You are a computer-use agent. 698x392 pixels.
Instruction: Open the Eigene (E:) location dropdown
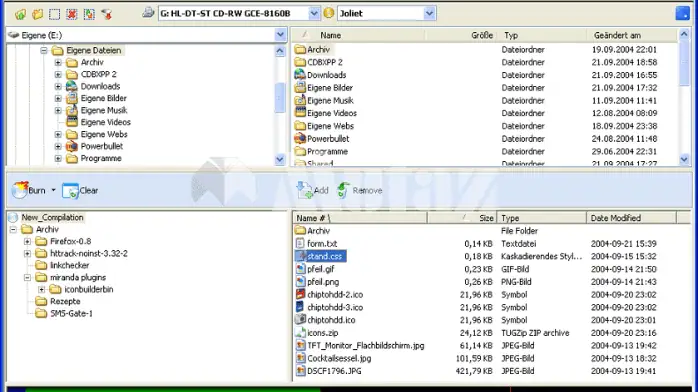(x=280, y=35)
